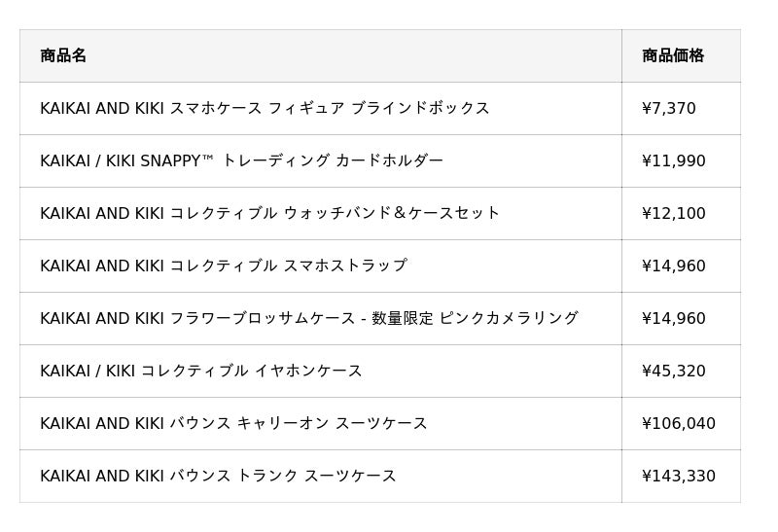Click the コレクティブル スマホストラップ product name

tap(223, 266)
